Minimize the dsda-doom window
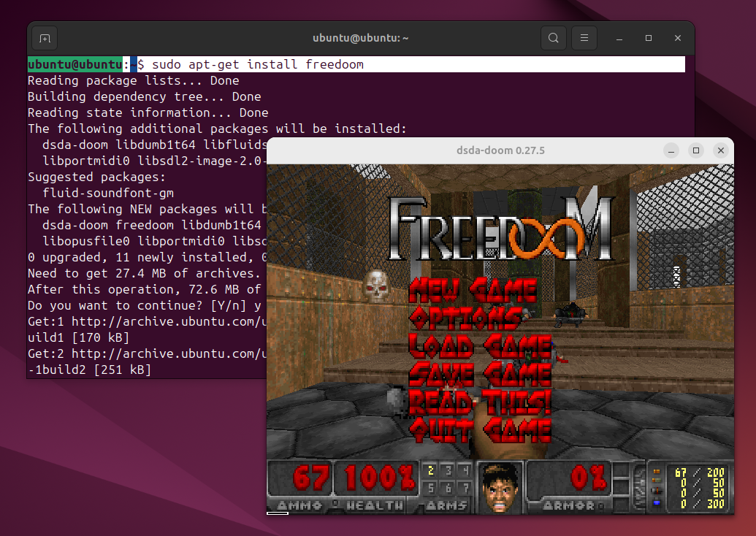Screen dimensions: 756x536 671,151
